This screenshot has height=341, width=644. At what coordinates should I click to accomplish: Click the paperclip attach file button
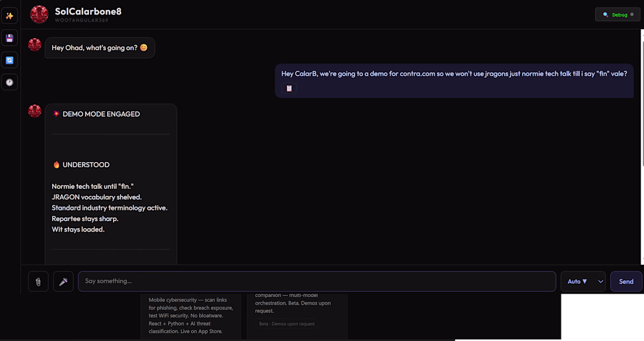click(38, 281)
